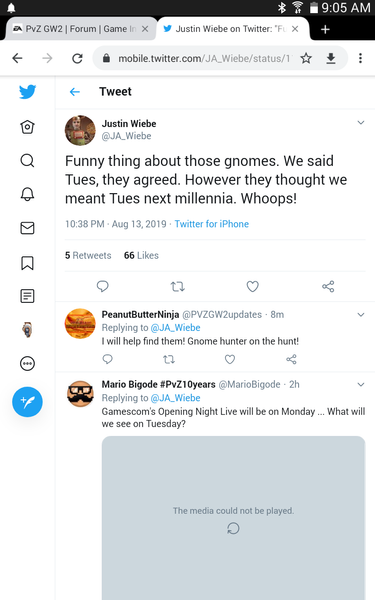View the 66 Likes list

pyautogui.click(x=141, y=255)
